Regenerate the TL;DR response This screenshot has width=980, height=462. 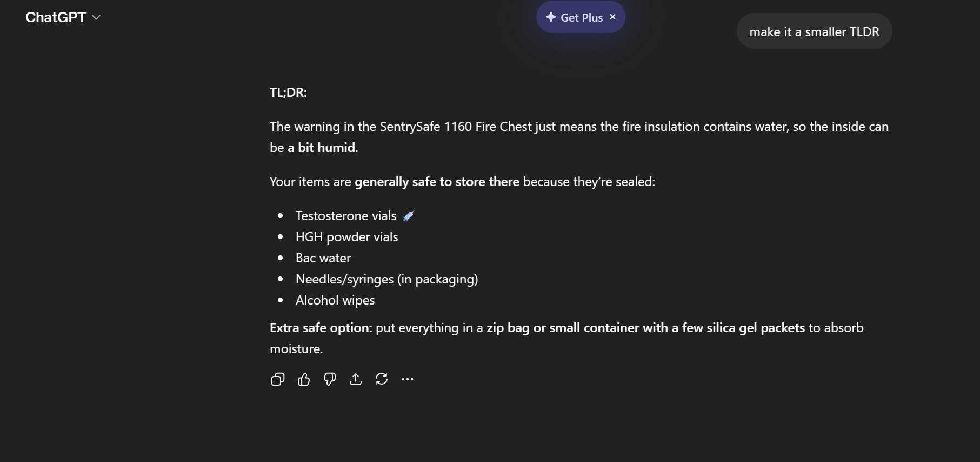382,379
